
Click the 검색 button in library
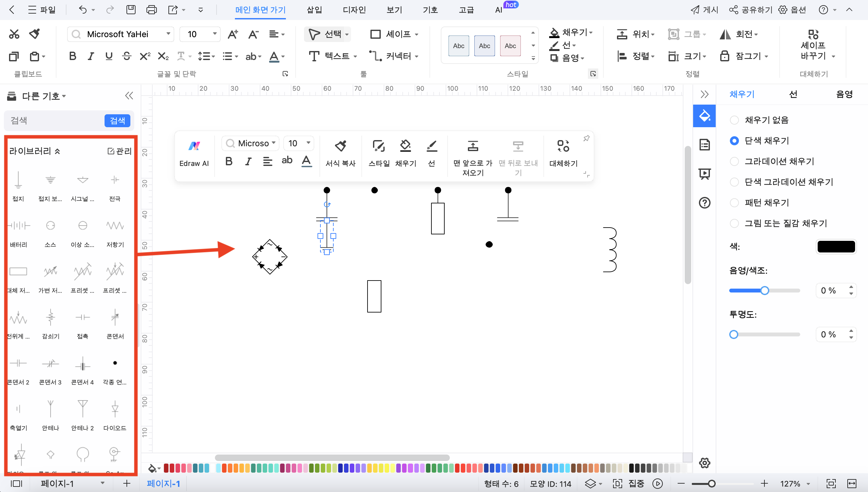click(117, 120)
